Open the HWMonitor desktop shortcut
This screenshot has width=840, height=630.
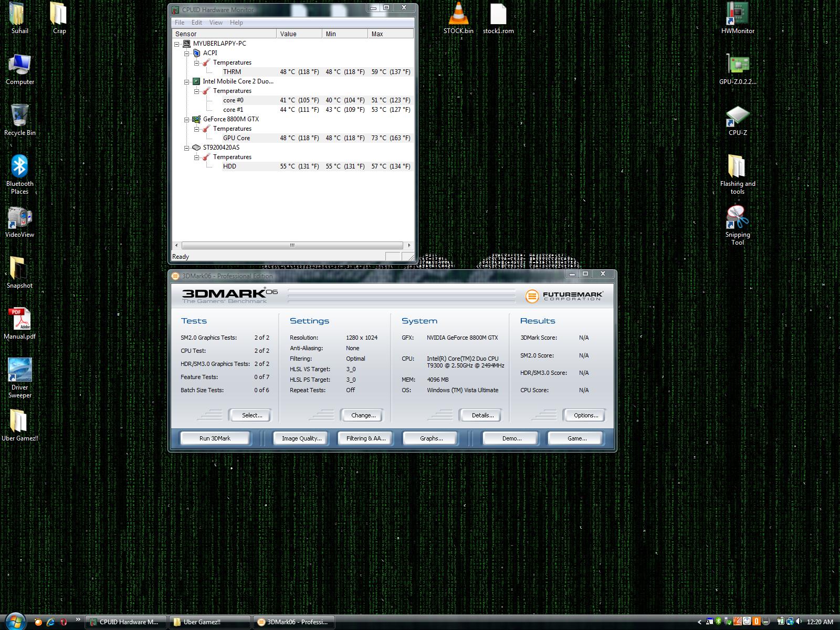coord(738,18)
